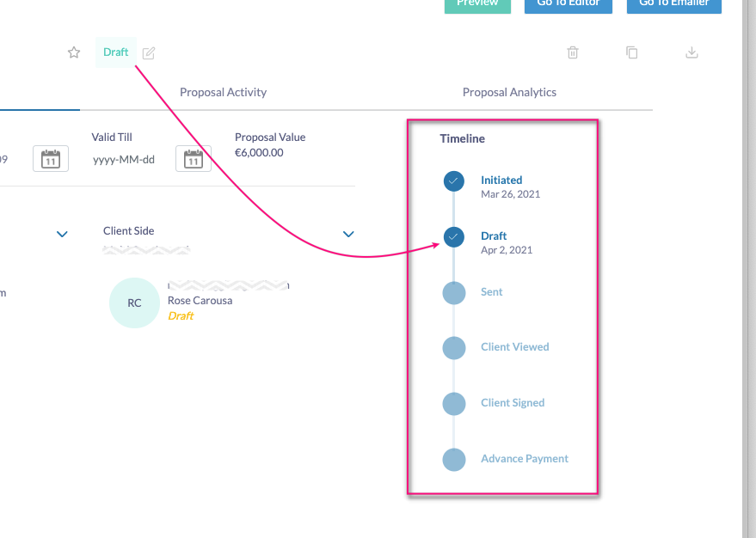Click the Client Signed label

[513, 403]
